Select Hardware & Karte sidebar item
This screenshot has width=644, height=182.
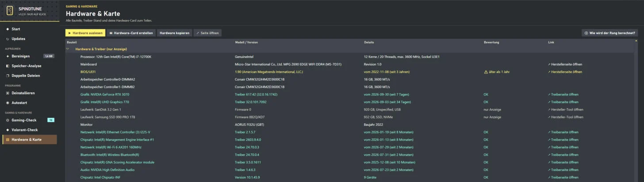pos(29,140)
